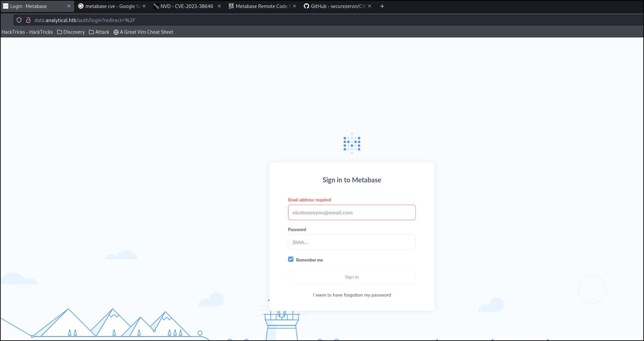Viewport: 644px width, 341px height.
Task: Open the Attack bookmarks folder
Action: click(x=99, y=32)
